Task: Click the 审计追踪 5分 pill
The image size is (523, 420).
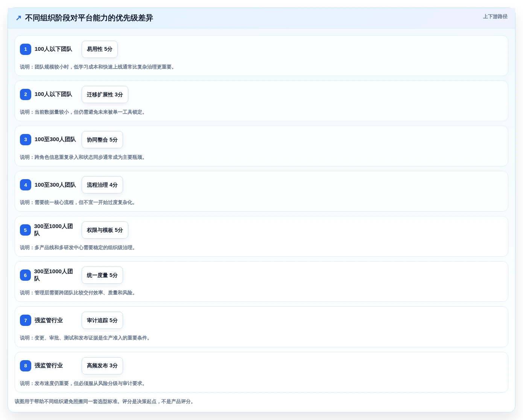Action: tap(102, 320)
